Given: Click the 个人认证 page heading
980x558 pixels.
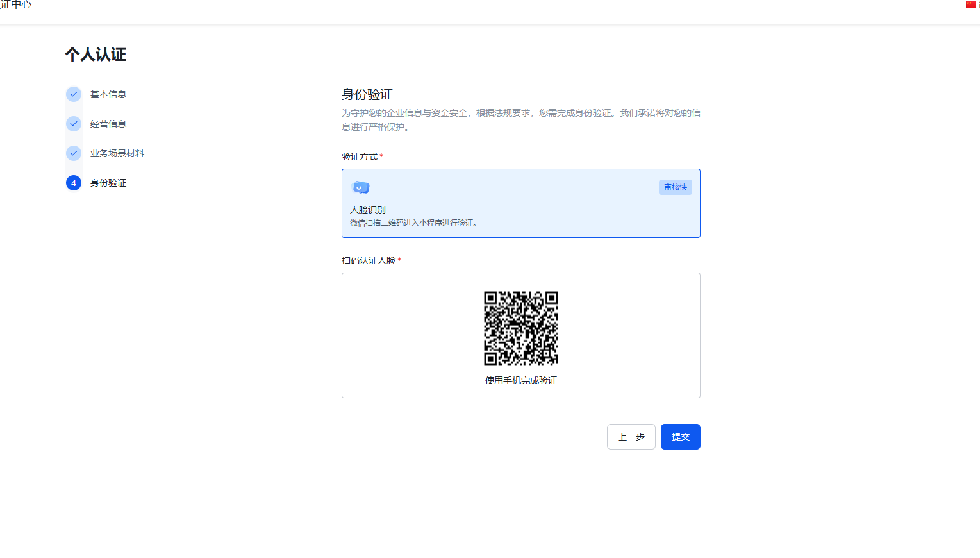Looking at the screenshot, I should point(96,55).
